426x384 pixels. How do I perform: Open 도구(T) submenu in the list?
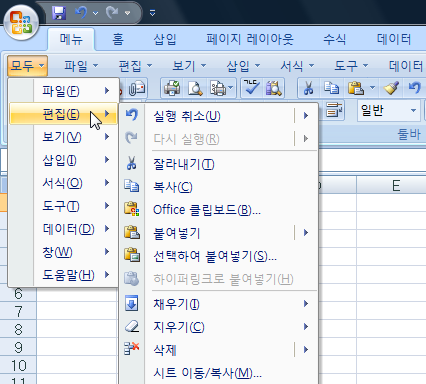pos(63,206)
